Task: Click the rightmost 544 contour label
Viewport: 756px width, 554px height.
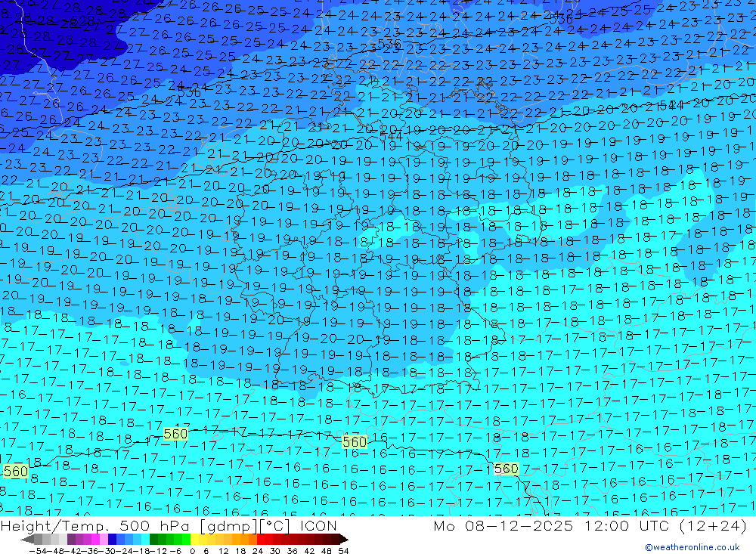Action: click(671, 104)
